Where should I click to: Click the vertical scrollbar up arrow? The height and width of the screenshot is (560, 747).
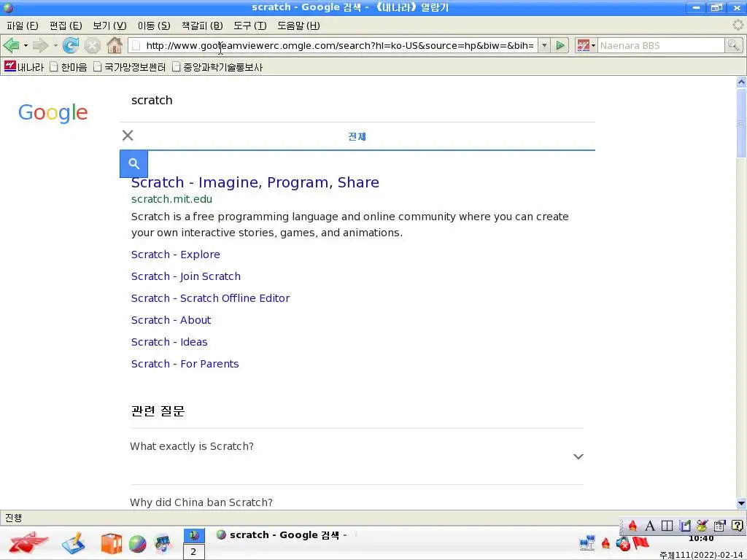(741, 82)
